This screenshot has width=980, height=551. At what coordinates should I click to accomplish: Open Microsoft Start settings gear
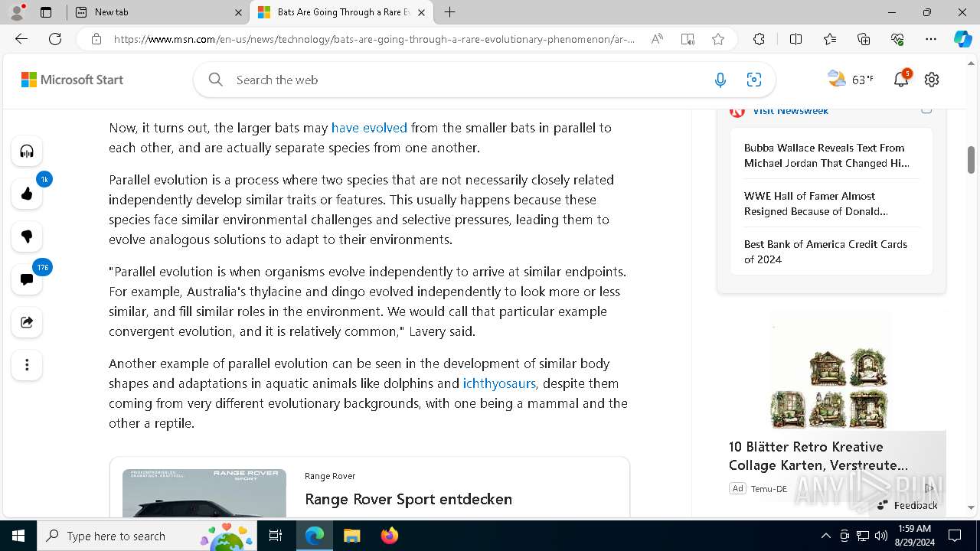[932, 80]
